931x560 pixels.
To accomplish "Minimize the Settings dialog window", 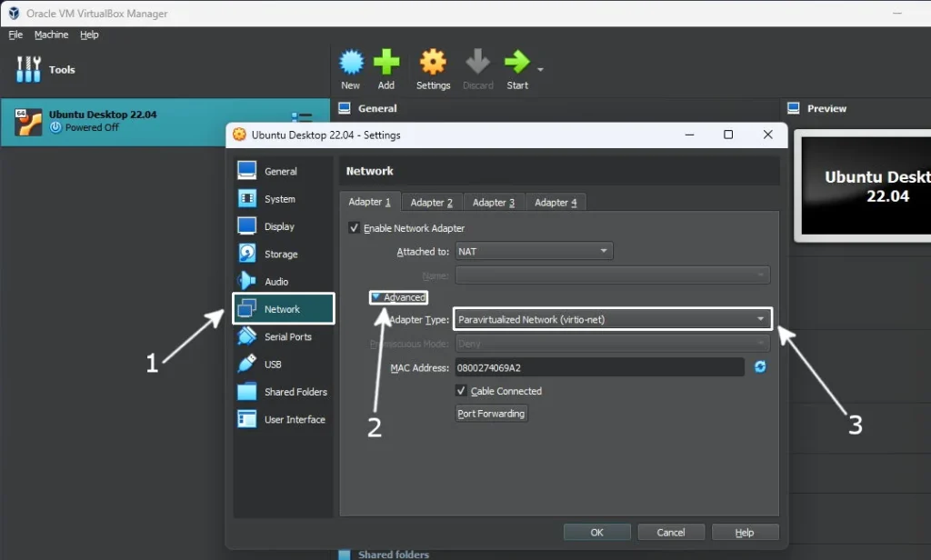I will tap(689, 135).
